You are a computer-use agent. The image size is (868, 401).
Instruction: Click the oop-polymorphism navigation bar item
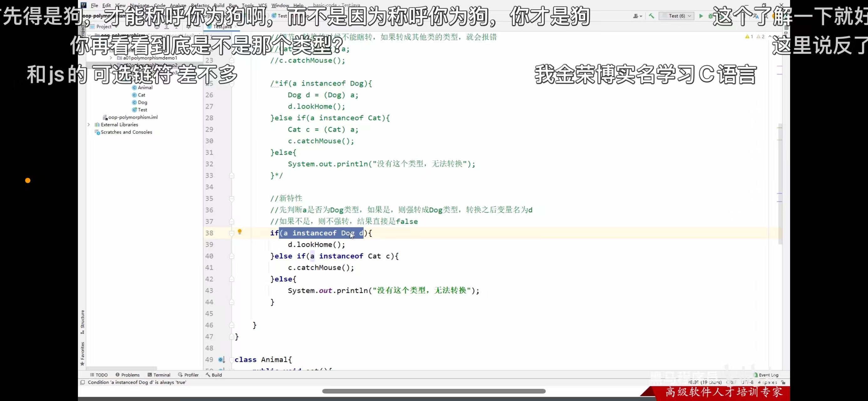[x=104, y=16]
